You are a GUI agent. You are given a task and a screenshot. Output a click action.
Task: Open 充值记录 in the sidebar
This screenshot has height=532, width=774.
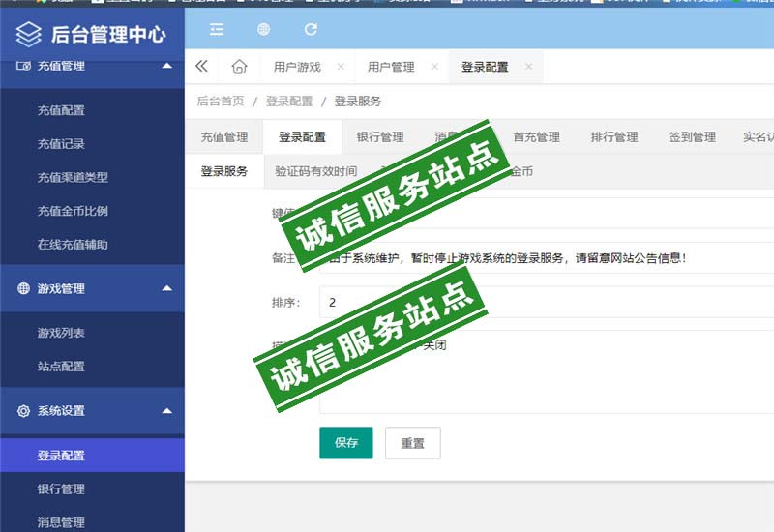[61, 144]
